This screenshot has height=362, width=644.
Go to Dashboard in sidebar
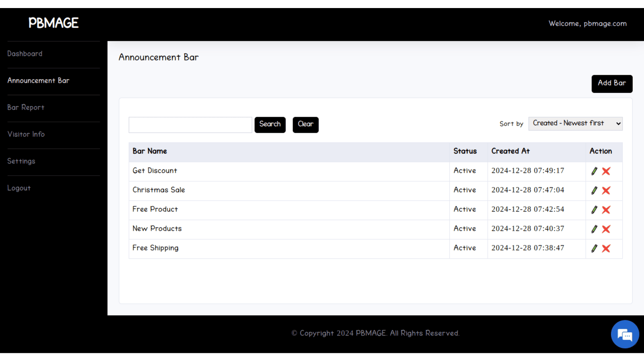tap(25, 54)
